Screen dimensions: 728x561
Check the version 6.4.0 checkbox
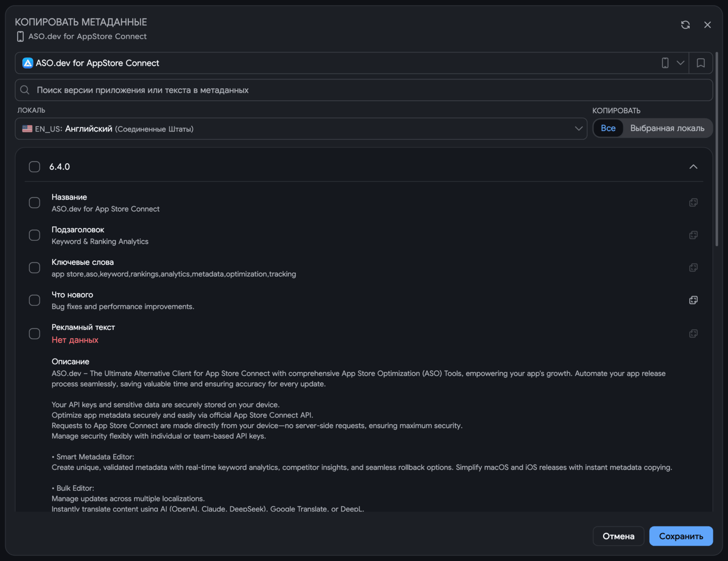pyautogui.click(x=34, y=167)
